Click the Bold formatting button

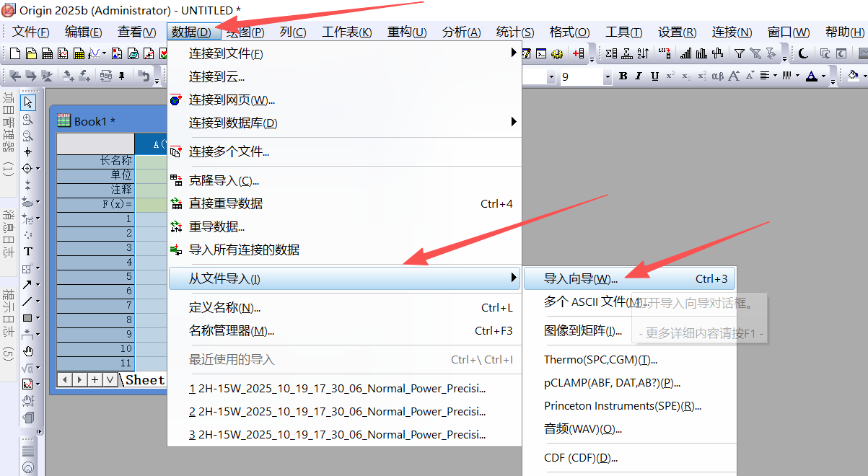pyautogui.click(x=623, y=76)
